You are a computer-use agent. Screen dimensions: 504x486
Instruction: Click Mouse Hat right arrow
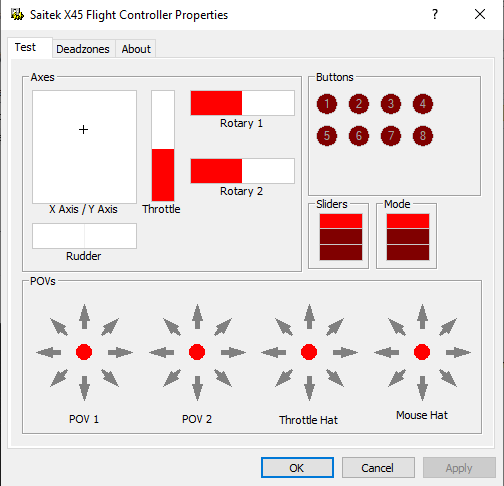(x=458, y=352)
